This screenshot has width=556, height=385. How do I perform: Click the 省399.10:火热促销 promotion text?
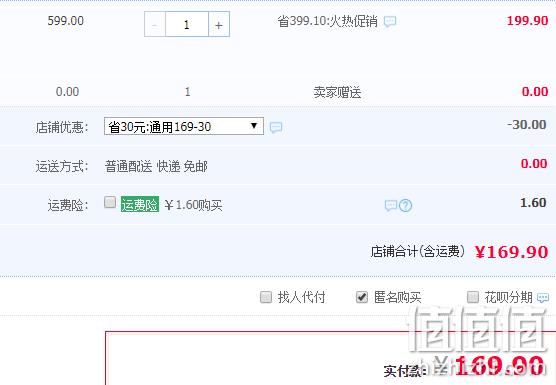[x=327, y=21]
